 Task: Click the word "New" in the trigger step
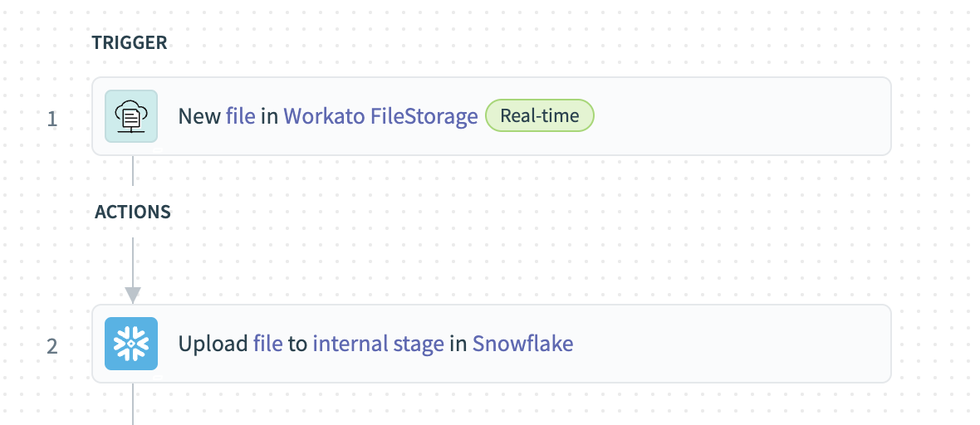(199, 116)
